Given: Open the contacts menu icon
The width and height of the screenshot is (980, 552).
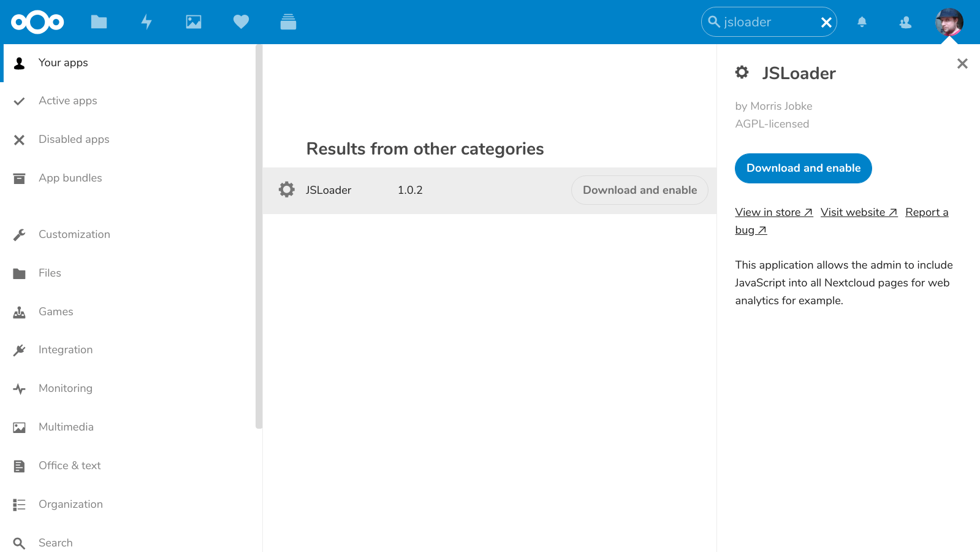Looking at the screenshot, I should pos(905,22).
